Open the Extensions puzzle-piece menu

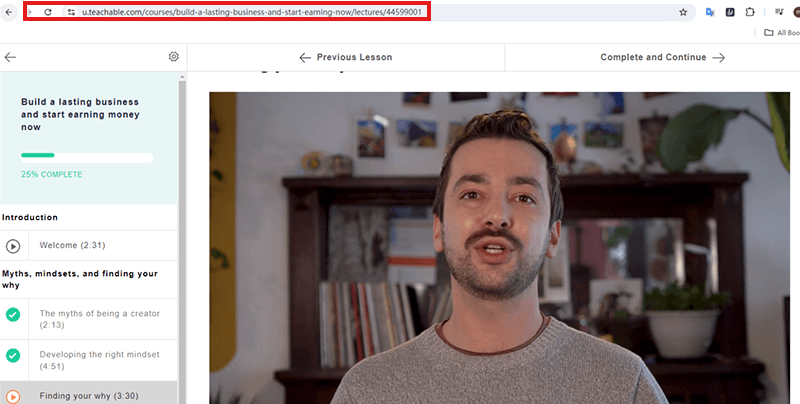(x=749, y=12)
